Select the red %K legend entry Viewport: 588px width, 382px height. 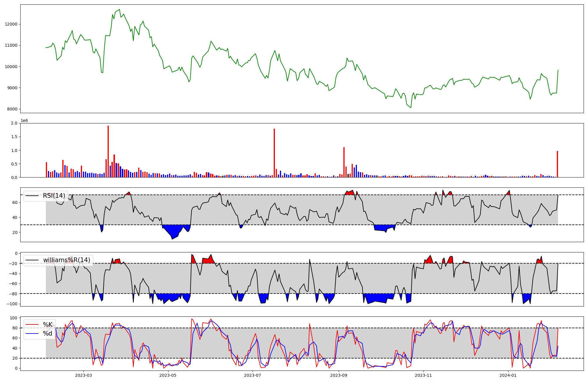[47, 325]
